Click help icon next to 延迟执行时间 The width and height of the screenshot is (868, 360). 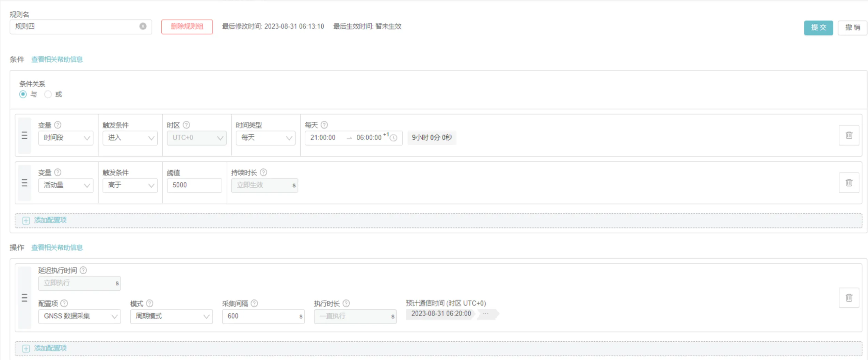click(83, 270)
